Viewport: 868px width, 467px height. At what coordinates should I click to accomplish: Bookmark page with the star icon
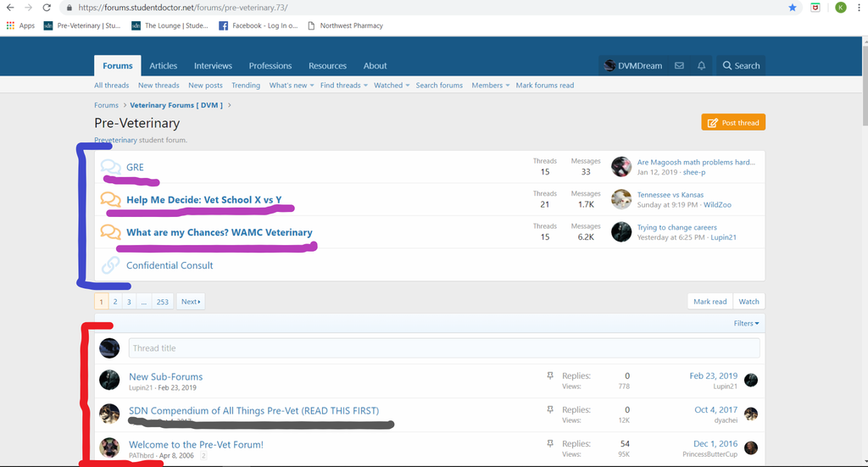coord(793,8)
